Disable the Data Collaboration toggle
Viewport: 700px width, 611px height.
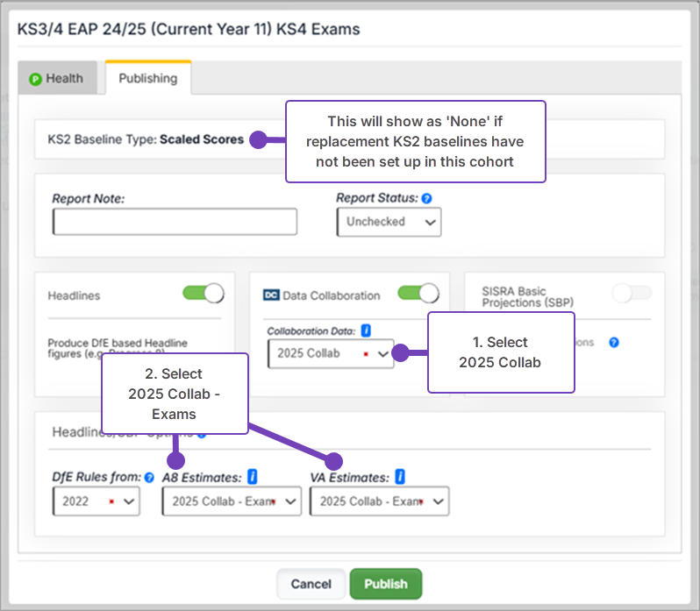pos(418,295)
